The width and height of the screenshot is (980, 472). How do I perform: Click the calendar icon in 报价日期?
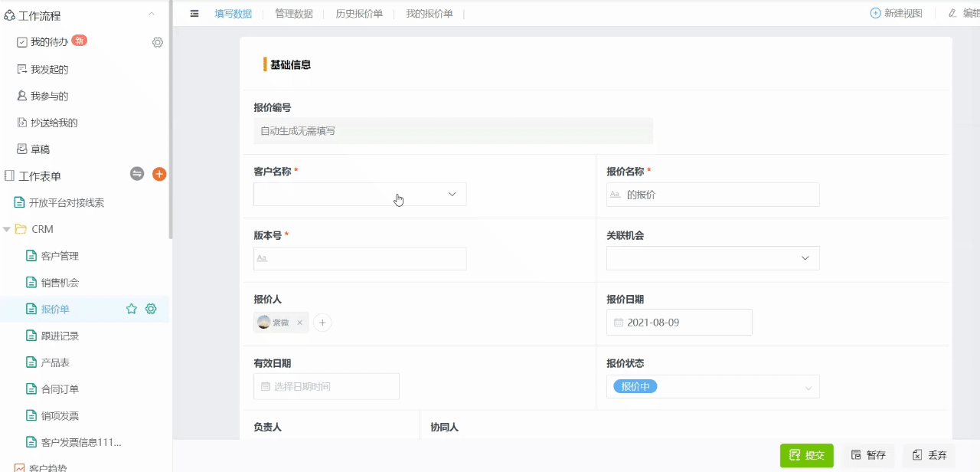(619, 323)
